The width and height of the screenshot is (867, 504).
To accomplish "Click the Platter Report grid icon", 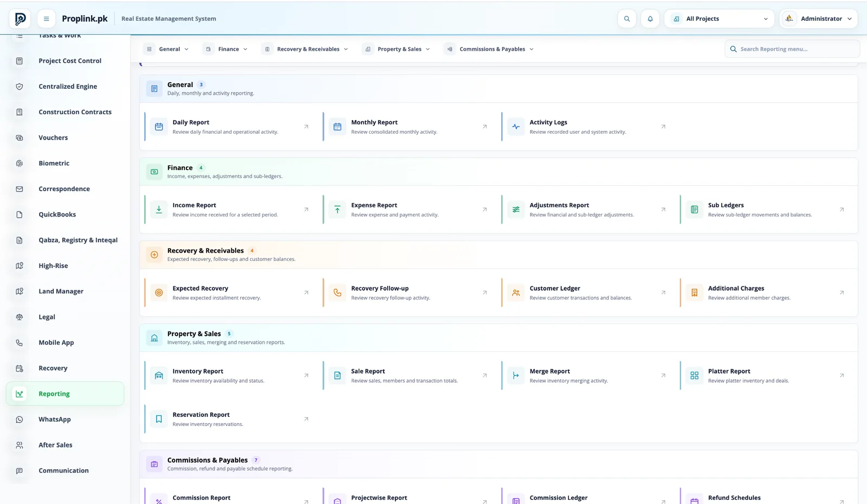I will click(x=694, y=376).
